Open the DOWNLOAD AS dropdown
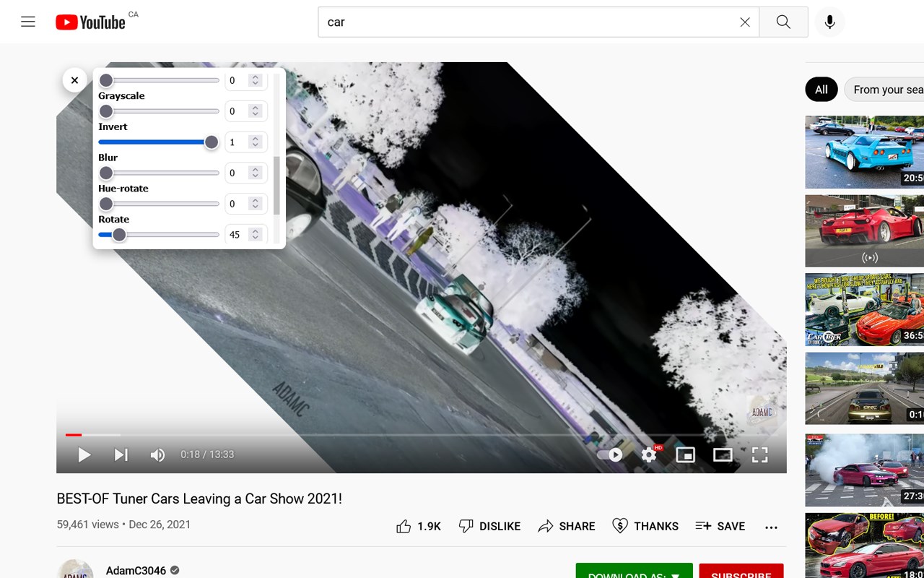The height and width of the screenshot is (578, 924). pos(634,571)
